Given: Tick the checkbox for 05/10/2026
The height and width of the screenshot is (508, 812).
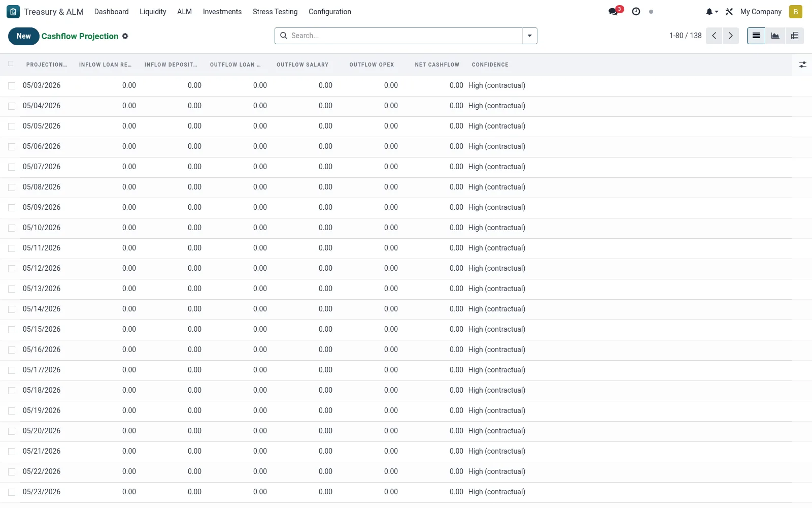Looking at the screenshot, I should coord(12,228).
